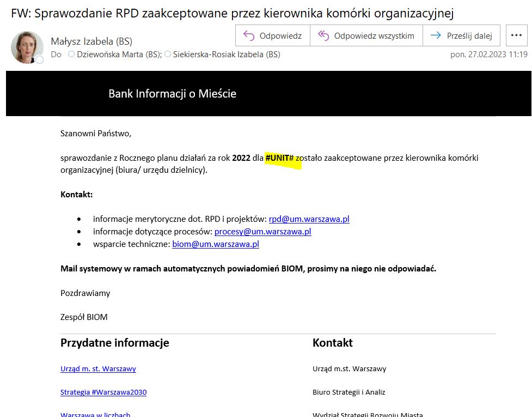Screen dimensions: 532x417
Task: Click sender's profile photo avatar
Action: (27, 47)
